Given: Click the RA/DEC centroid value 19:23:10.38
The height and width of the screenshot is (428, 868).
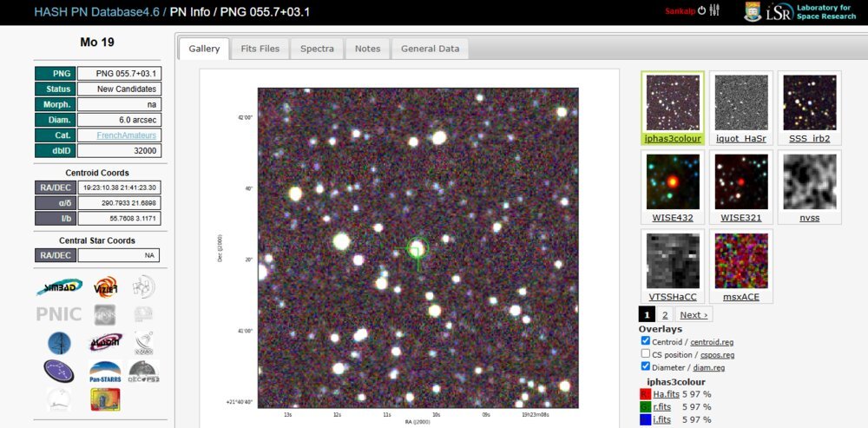Looking at the screenshot, I should point(120,188).
